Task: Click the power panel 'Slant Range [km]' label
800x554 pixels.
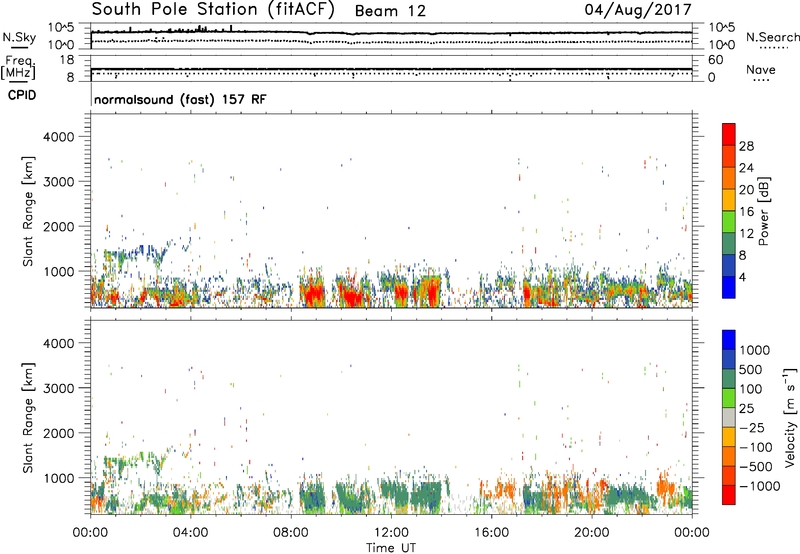Action: coord(28,211)
